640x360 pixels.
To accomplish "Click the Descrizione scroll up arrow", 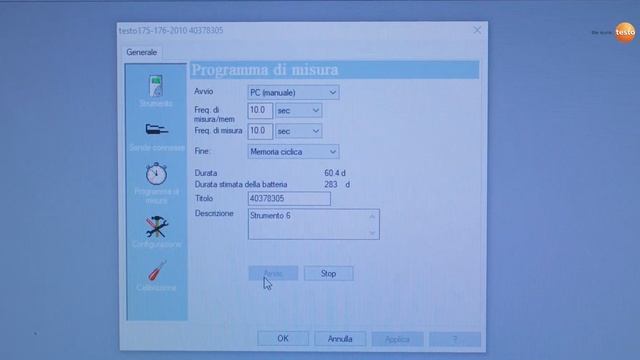I will tap(372, 217).
